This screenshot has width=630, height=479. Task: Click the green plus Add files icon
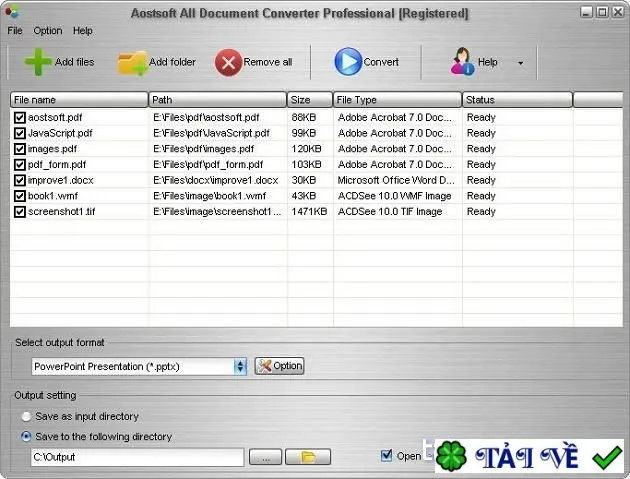[x=38, y=62]
